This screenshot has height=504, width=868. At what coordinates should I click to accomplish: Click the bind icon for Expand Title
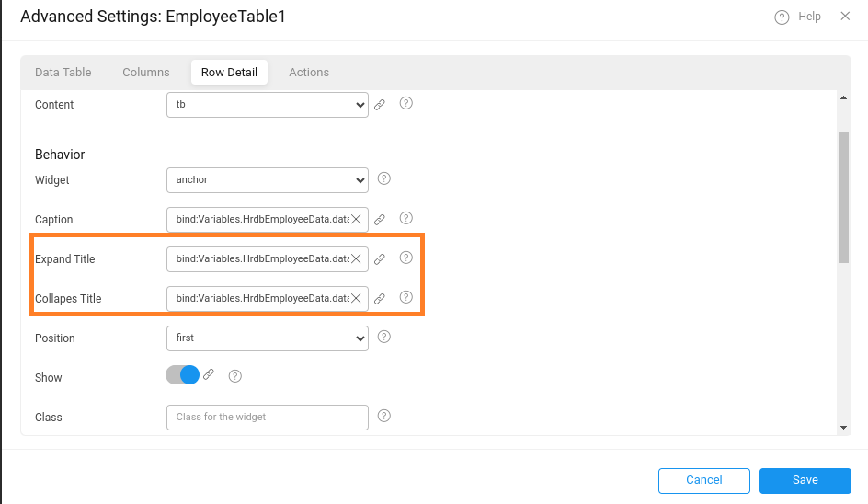pos(380,259)
